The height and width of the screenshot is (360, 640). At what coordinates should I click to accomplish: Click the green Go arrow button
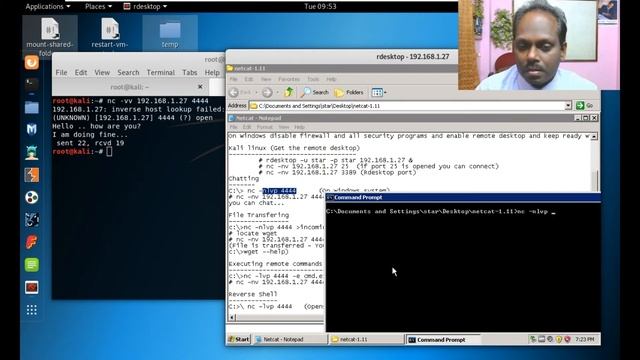pos(584,106)
